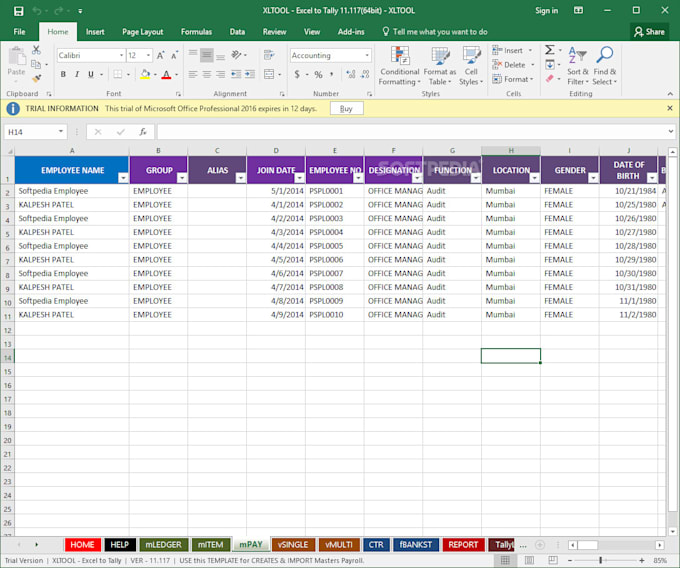Click Sign in link
The width and height of the screenshot is (680, 568).
(x=546, y=11)
